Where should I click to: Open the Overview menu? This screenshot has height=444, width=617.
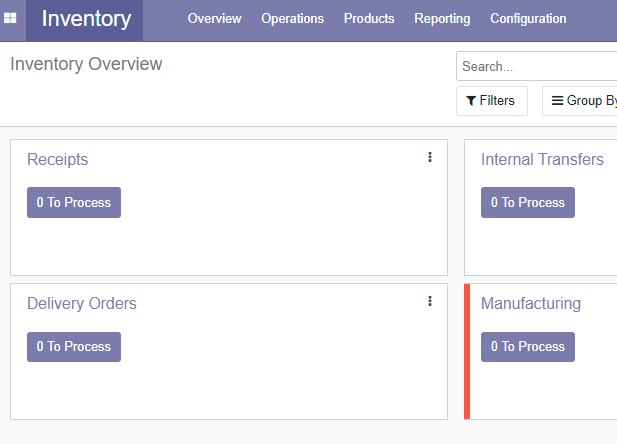click(x=214, y=18)
